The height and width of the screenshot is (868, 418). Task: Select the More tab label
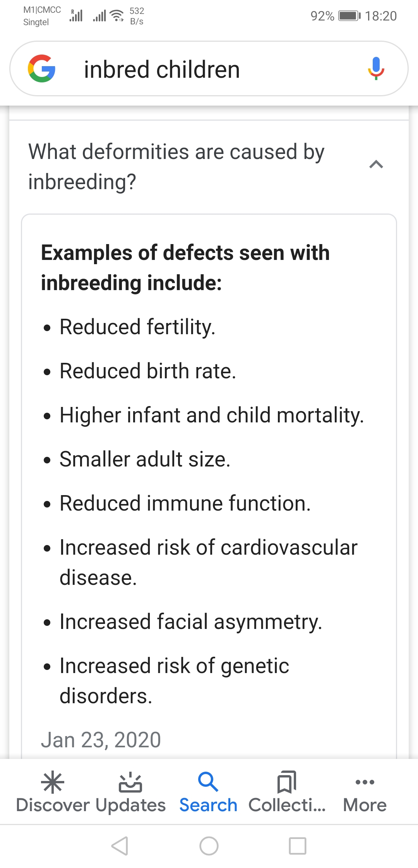point(365,805)
